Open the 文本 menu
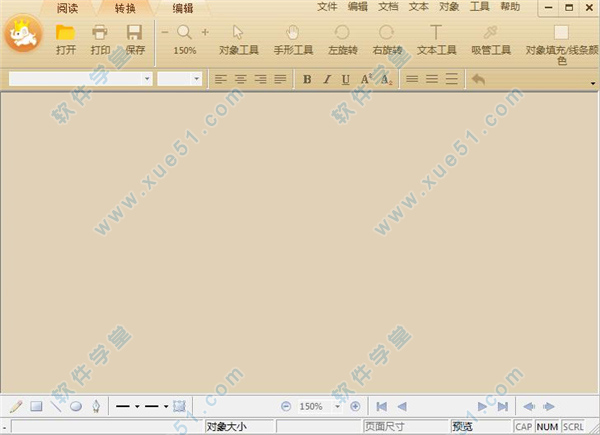The height and width of the screenshot is (435, 600). 419,7
